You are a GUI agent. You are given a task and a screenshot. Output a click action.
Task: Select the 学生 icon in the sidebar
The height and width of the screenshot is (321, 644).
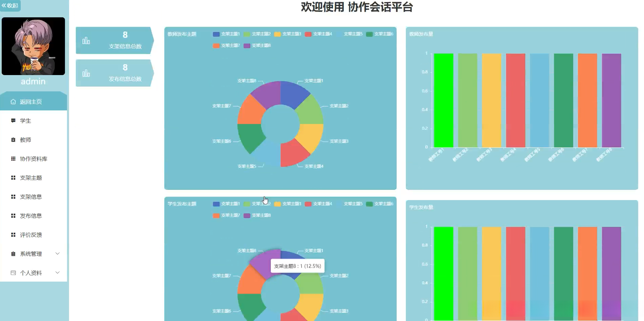[13, 121]
